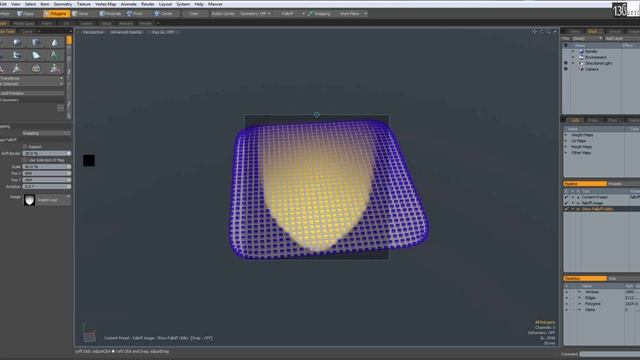640x360 pixels.
Task: Toggle visibility of Directional Light
Action: click(x=566, y=63)
